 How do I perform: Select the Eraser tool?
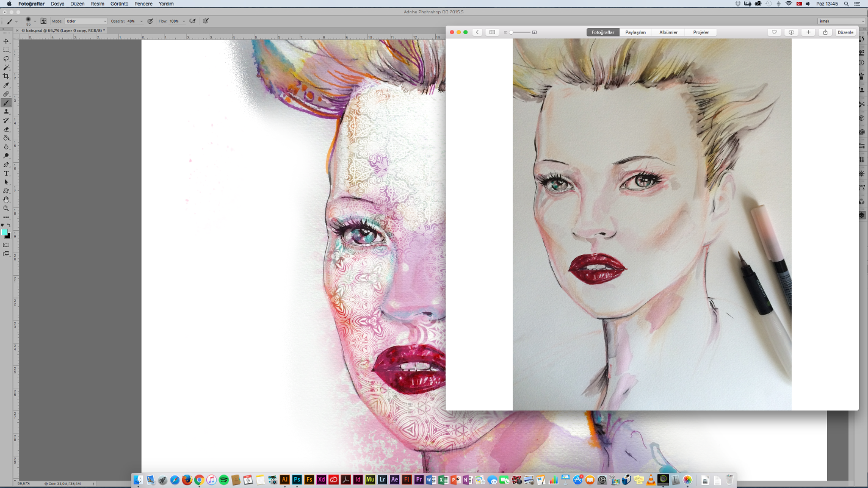pos(6,129)
